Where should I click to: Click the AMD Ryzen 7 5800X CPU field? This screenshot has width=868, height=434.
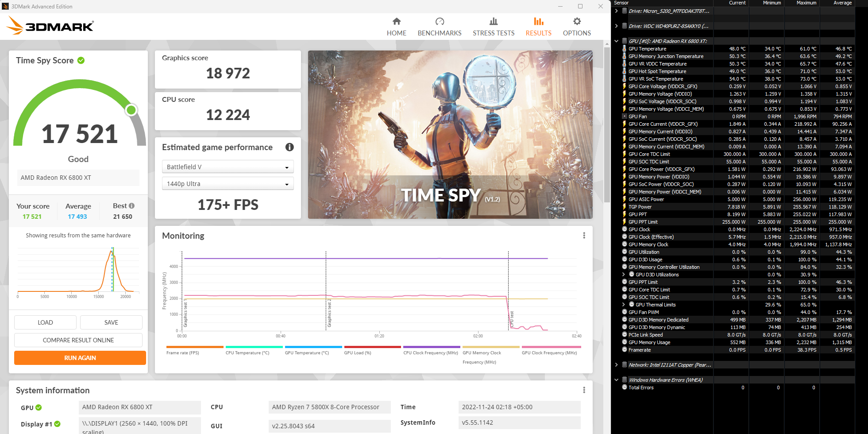pos(329,407)
